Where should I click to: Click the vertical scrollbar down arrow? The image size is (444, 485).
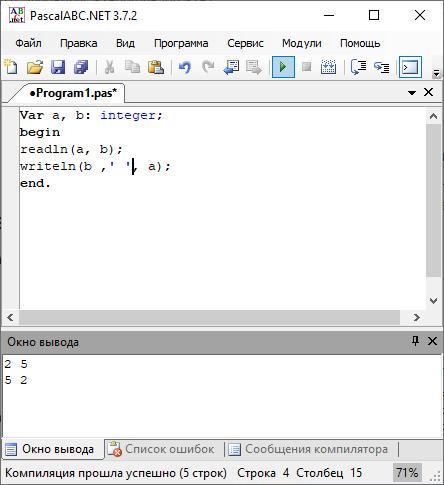433,301
